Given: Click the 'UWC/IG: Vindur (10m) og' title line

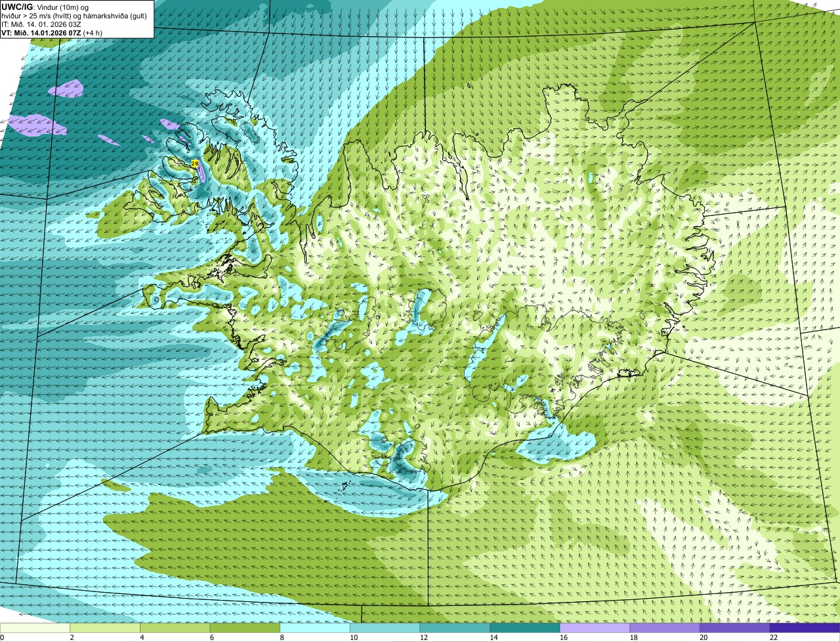Looking at the screenshot, I should pos(45,7).
